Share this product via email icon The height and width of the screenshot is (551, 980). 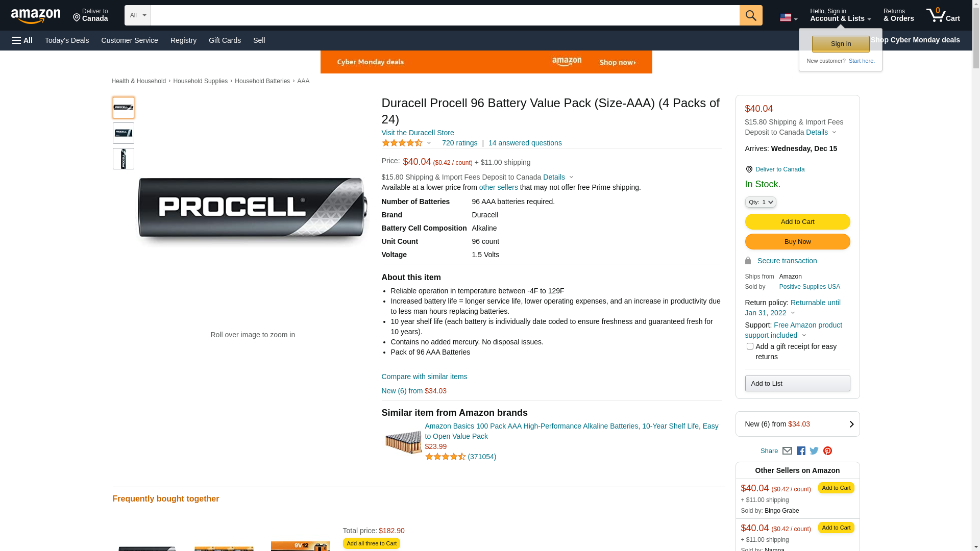(787, 451)
